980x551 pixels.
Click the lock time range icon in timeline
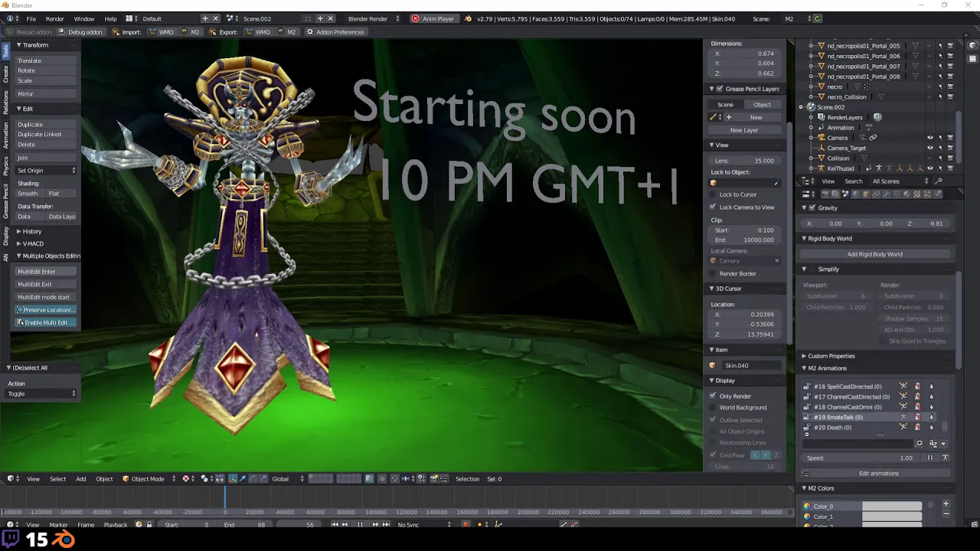point(149,524)
